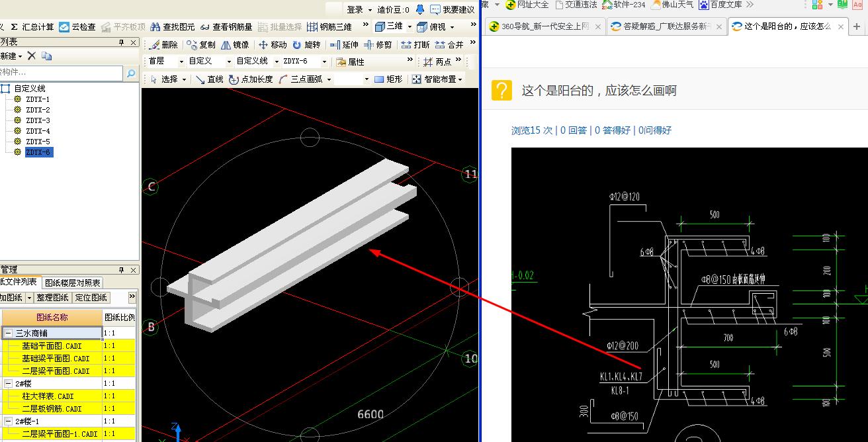The width and height of the screenshot is (868, 442).
Task: Click the 图纸名称 column header
Action: [52, 317]
